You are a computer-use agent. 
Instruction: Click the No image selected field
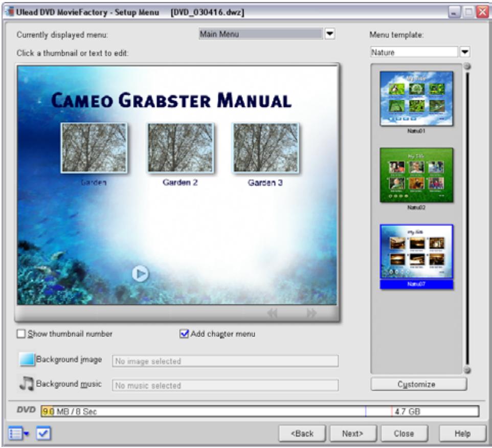(x=225, y=361)
